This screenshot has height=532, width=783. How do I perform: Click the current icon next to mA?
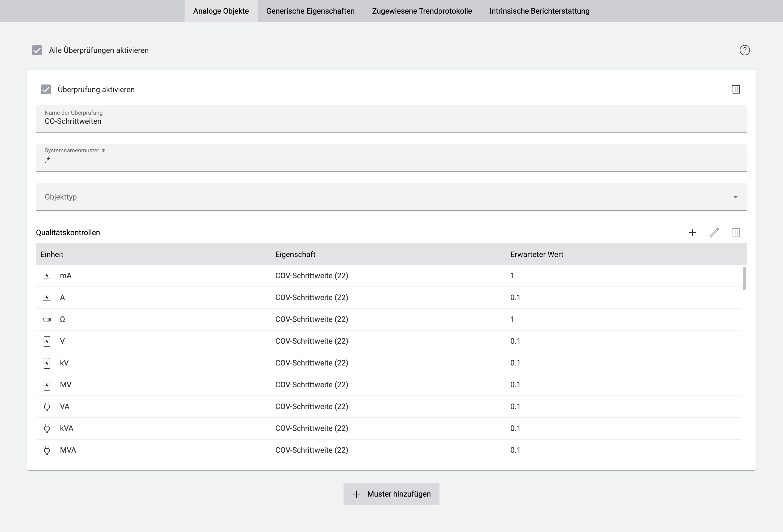tap(47, 276)
